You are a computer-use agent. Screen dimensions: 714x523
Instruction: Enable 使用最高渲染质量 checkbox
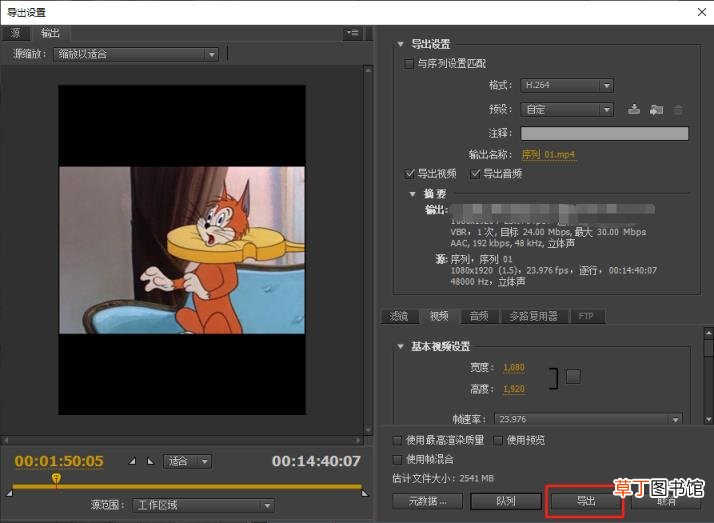[397, 440]
